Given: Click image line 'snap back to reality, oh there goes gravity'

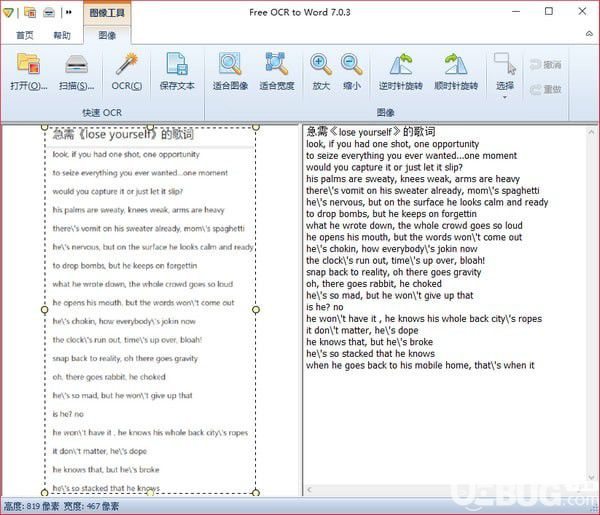Looking at the screenshot, I should click(x=125, y=359).
